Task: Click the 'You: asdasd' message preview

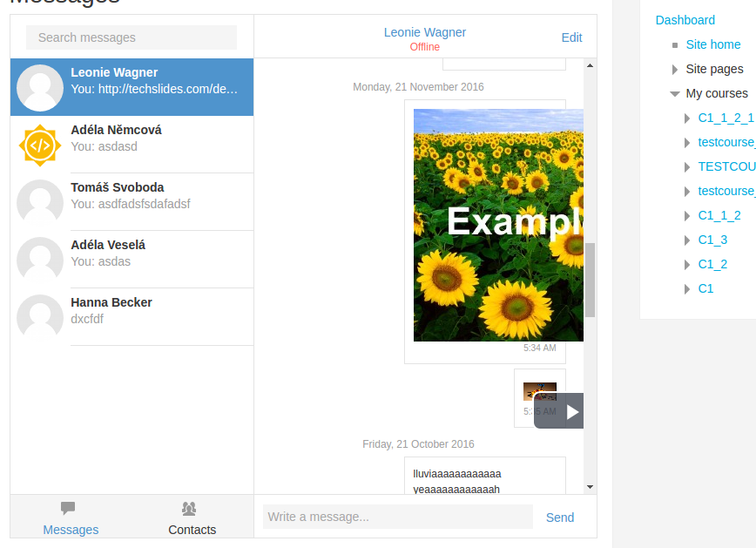Action: [x=105, y=146]
